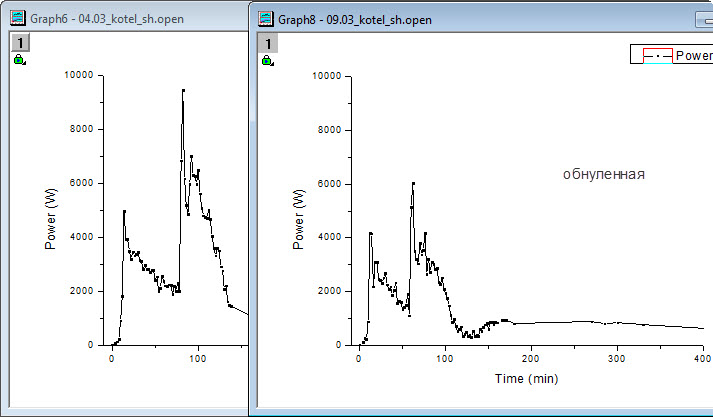Image resolution: width=713 pixels, height=417 pixels.
Task: Click the legend line symbol in Graph8
Action: point(652,56)
